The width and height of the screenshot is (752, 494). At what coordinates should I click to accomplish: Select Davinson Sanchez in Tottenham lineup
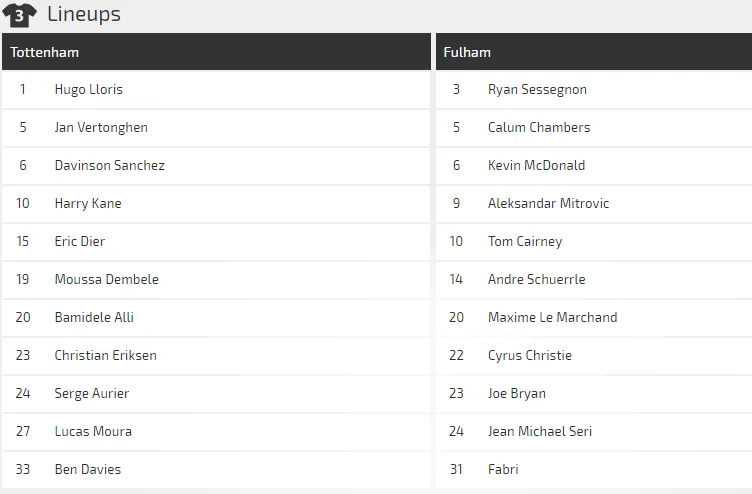click(x=110, y=165)
